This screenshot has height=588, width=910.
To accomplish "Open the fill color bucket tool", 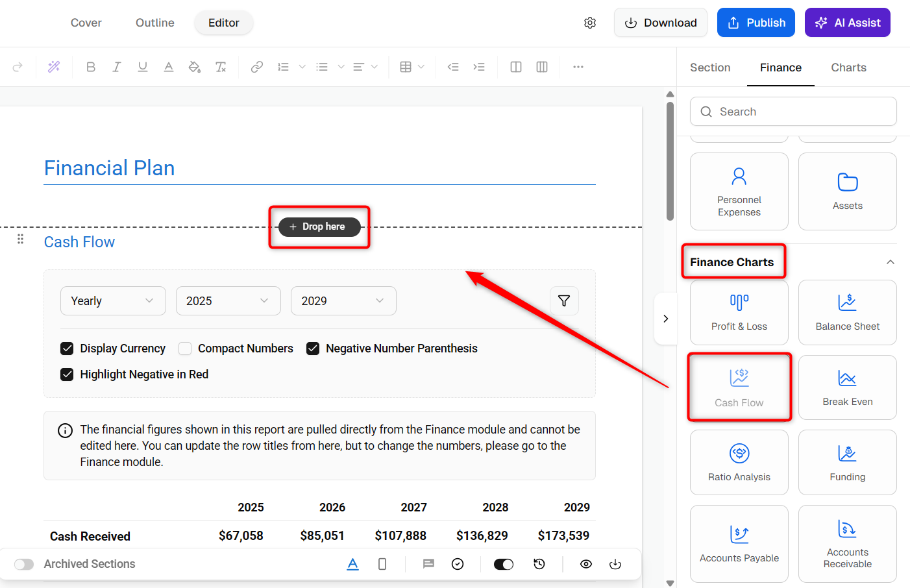I will [x=194, y=67].
